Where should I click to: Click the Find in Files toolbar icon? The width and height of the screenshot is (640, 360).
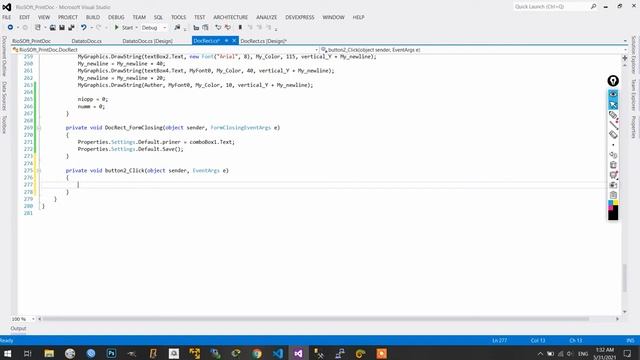point(177,27)
